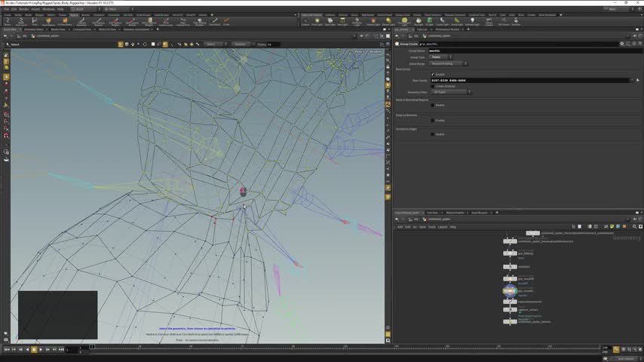Click the group_mouthL node in network
644x362 pixels.
511,290
